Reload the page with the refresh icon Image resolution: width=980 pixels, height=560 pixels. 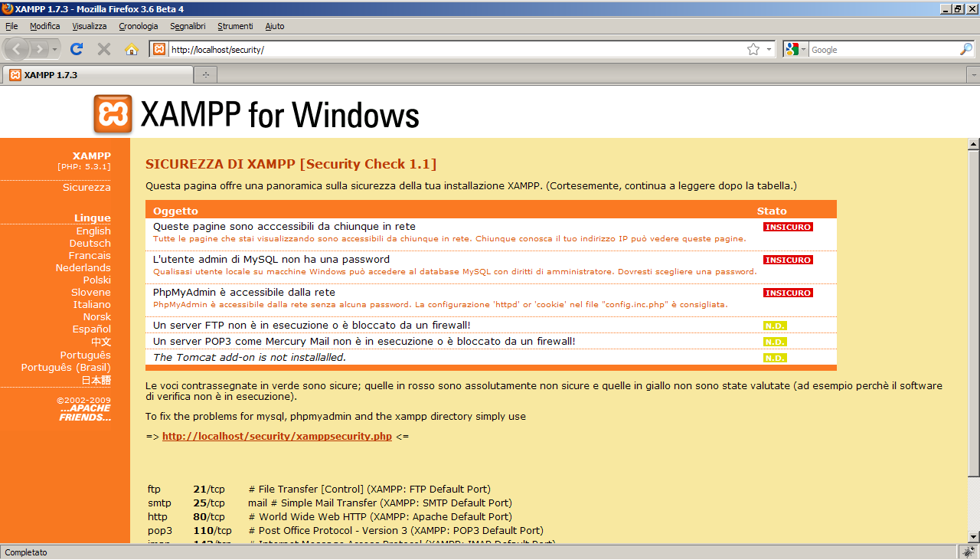77,49
